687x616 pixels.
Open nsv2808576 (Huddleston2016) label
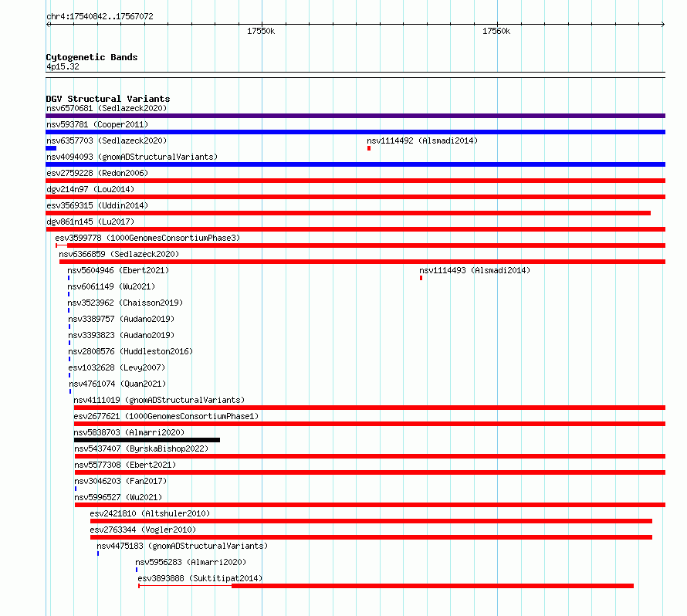pos(130,351)
